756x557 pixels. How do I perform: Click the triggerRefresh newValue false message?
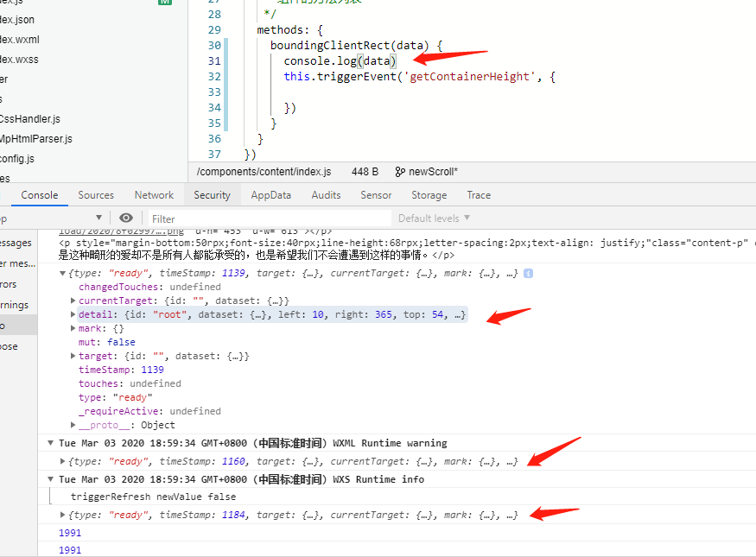coord(153,497)
